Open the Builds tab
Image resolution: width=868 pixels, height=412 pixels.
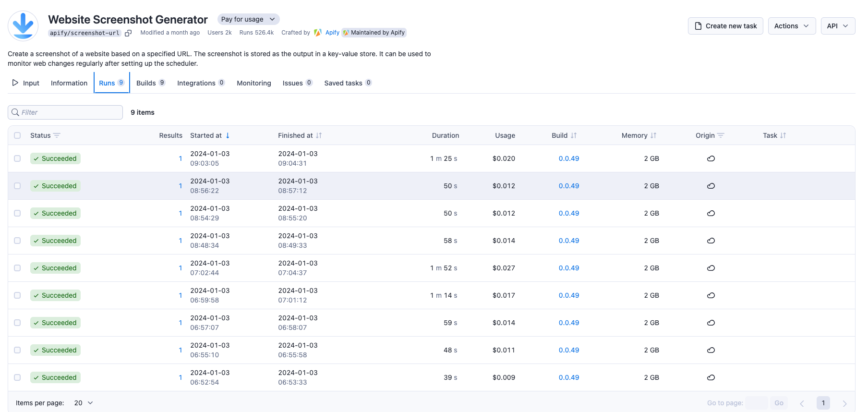click(x=151, y=83)
